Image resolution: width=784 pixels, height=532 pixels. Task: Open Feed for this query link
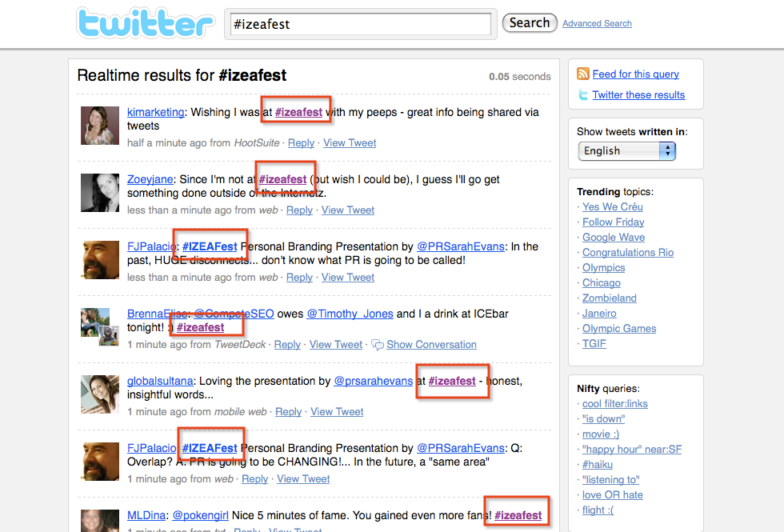point(635,74)
